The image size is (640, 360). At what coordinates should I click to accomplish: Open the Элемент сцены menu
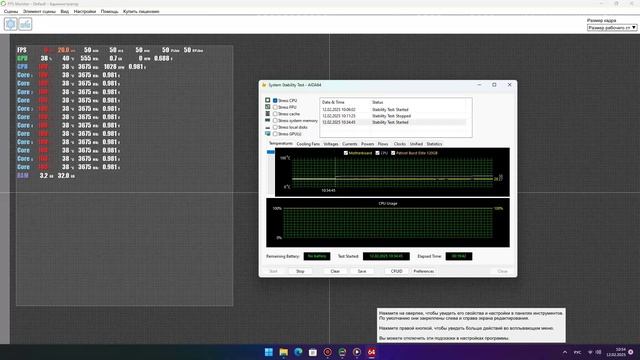click(x=39, y=11)
